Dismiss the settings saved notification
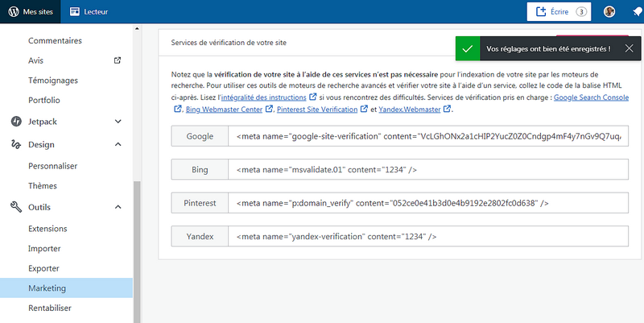 coord(630,48)
